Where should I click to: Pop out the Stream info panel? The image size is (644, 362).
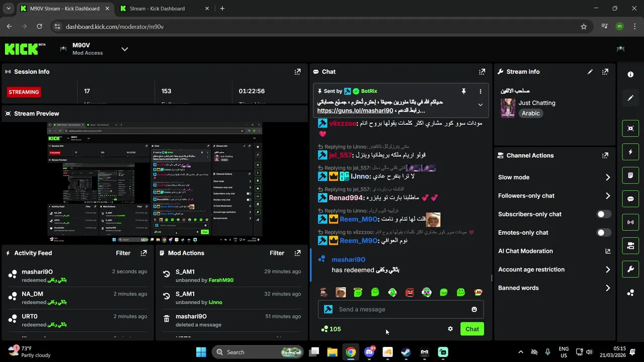(605, 72)
